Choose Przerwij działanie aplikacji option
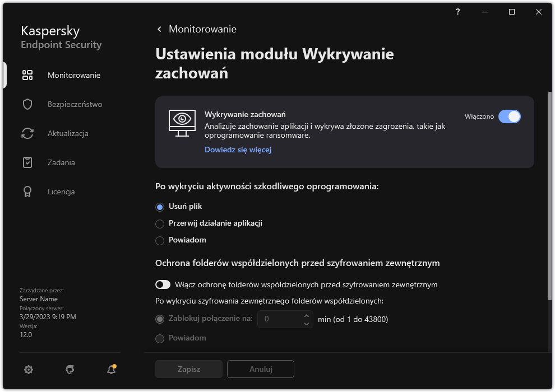 point(160,223)
